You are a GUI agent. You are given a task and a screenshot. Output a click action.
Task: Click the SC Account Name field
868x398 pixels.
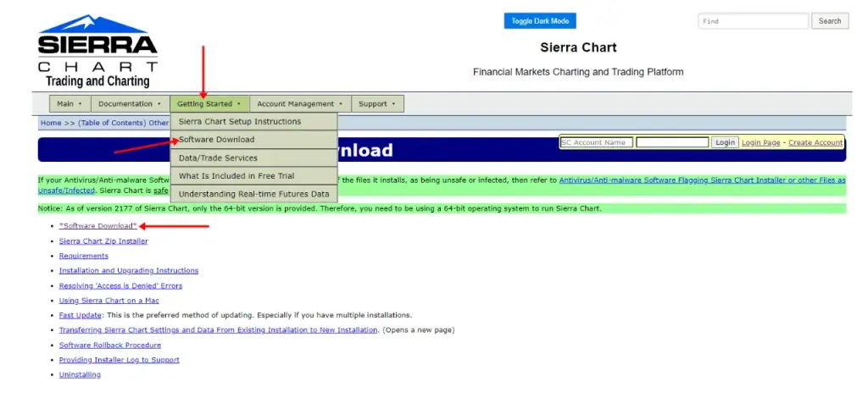point(596,142)
